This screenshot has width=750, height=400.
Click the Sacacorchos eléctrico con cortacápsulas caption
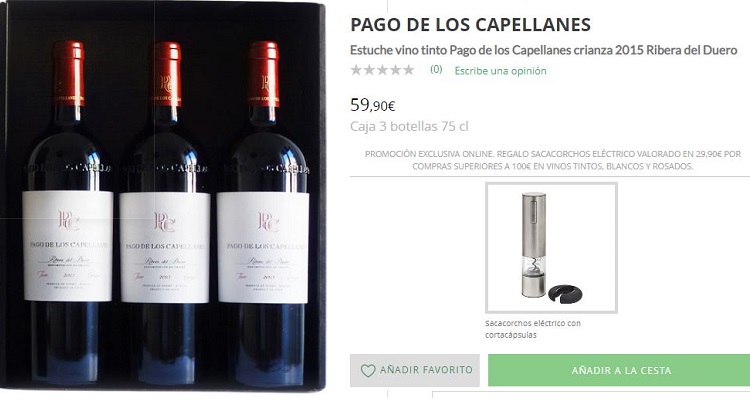click(x=533, y=329)
